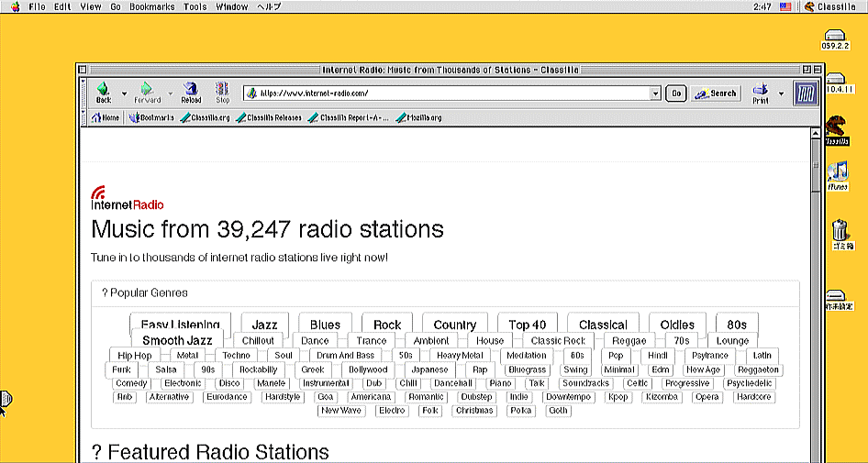Click the Go button
Screen dimensions: 868x463
[675, 94]
